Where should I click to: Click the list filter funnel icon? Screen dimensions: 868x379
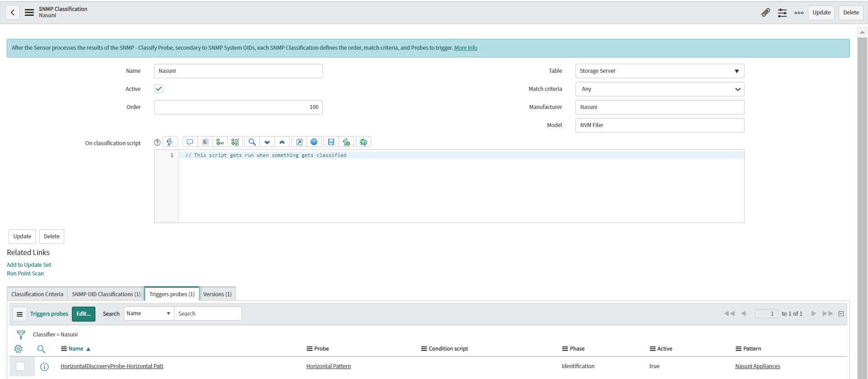(x=21, y=335)
